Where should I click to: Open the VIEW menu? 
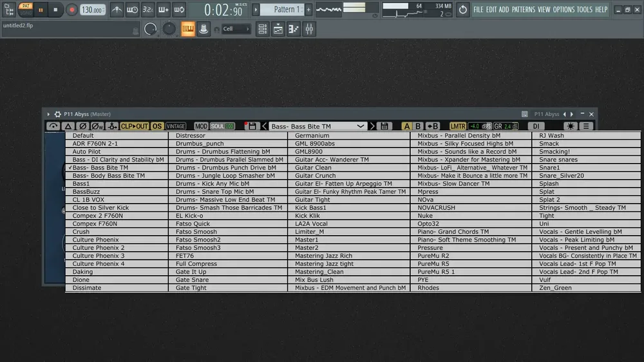[x=544, y=10]
